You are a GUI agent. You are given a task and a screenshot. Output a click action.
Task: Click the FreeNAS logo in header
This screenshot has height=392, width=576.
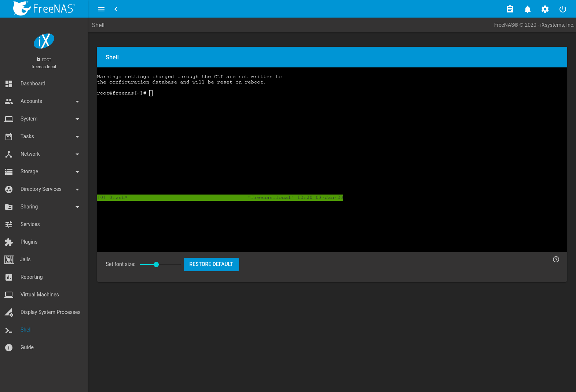(44, 8)
